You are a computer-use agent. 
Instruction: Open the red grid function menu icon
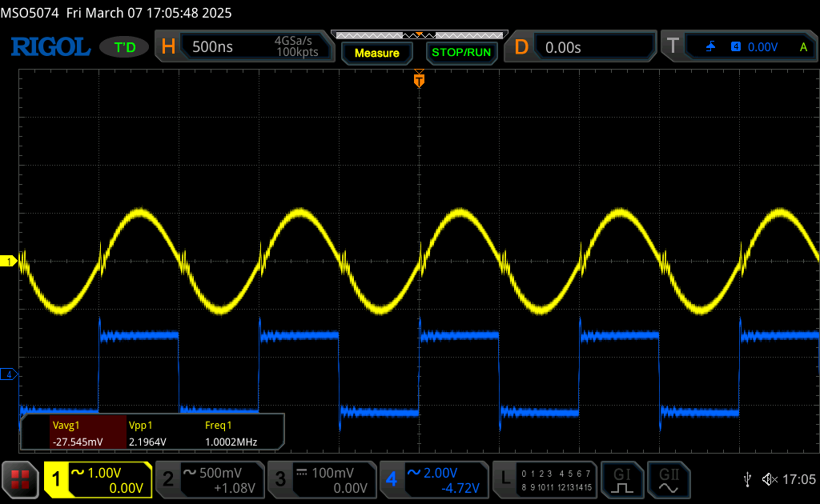click(x=20, y=479)
